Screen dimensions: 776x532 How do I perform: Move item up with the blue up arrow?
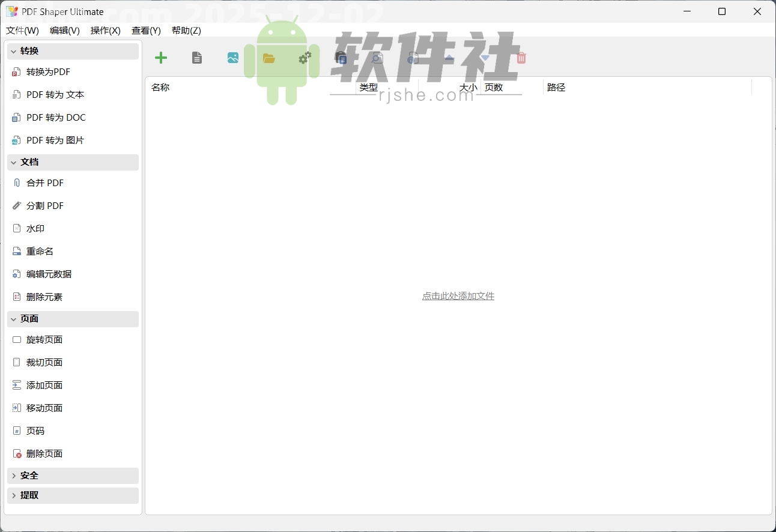tap(449, 58)
